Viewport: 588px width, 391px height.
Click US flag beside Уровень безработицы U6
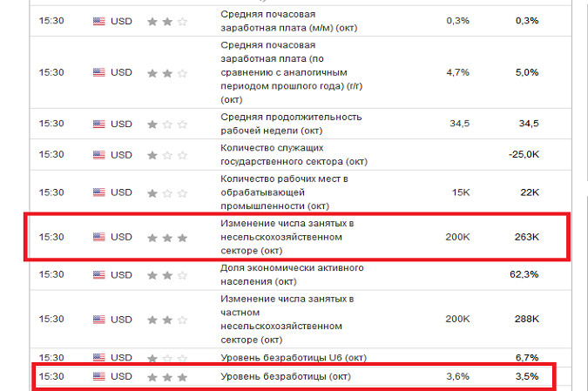(x=98, y=358)
